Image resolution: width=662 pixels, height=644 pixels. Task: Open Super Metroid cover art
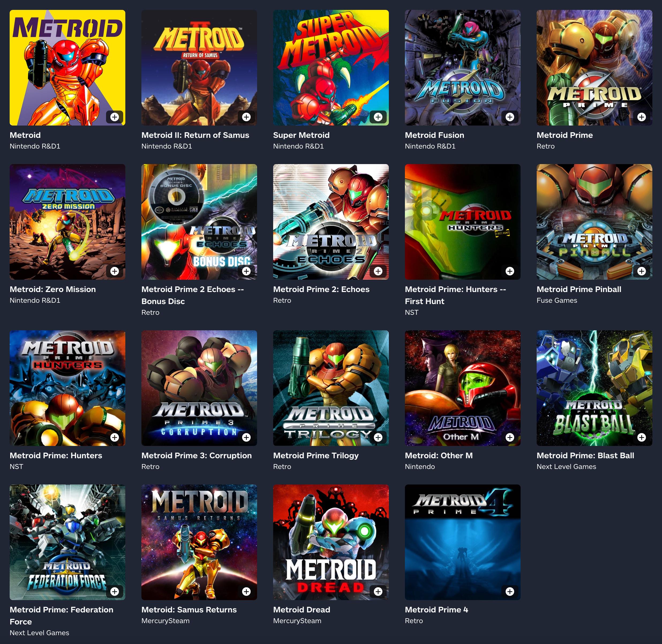[x=331, y=68]
